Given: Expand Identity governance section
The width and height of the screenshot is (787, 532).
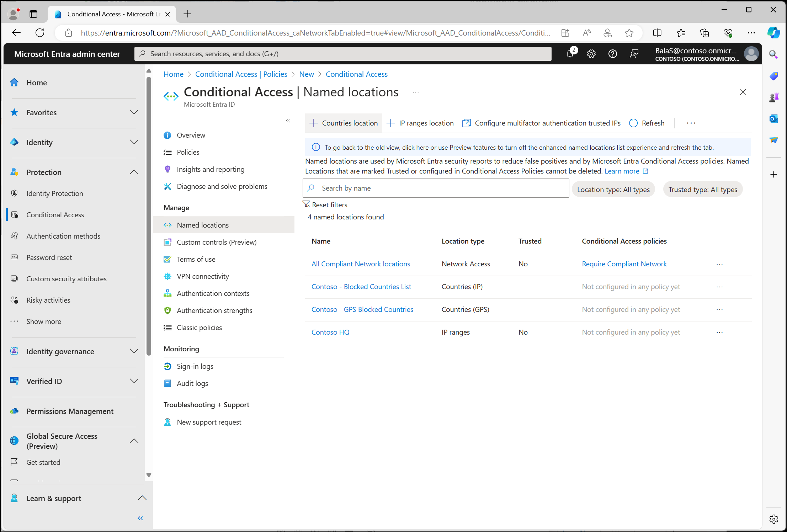Looking at the screenshot, I should pos(134,351).
